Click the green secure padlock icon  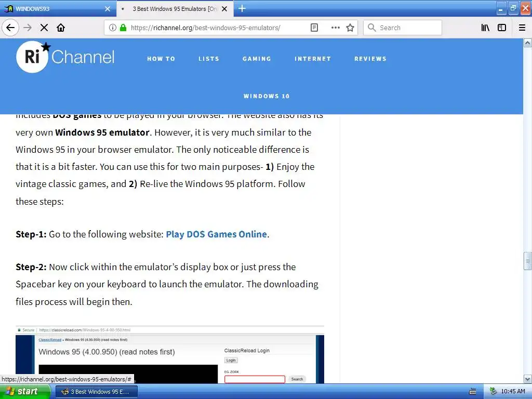coord(123,28)
